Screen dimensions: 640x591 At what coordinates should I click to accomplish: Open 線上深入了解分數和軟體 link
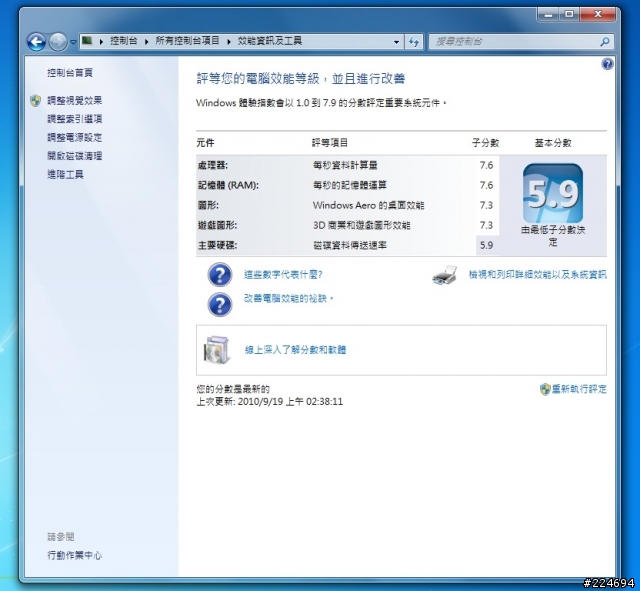pyautogui.click(x=295, y=350)
